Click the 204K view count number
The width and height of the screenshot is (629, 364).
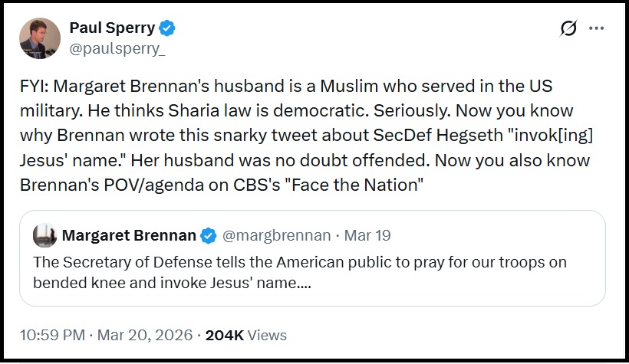[x=222, y=335]
